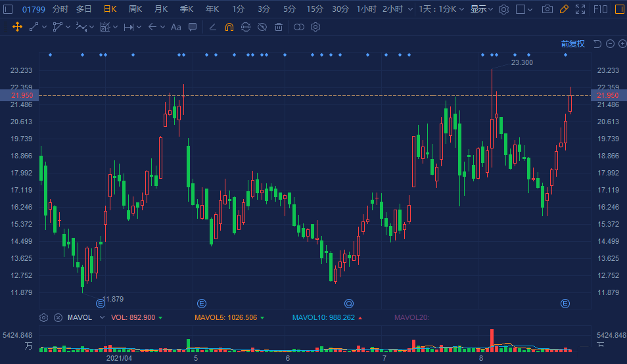Image resolution: width=627 pixels, height=364 pixels.
Task: Switch to 5分 chart period
Action: click(x=289, y=9)
